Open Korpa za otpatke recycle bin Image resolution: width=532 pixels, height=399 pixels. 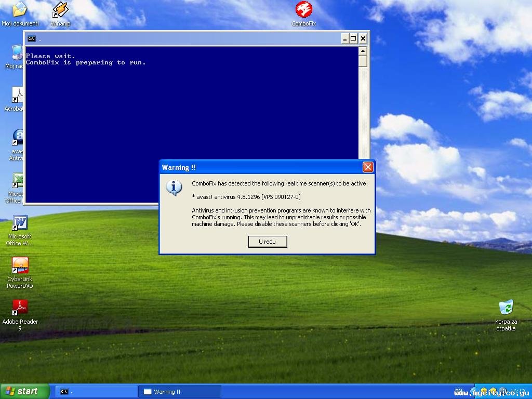pos(506,315)
